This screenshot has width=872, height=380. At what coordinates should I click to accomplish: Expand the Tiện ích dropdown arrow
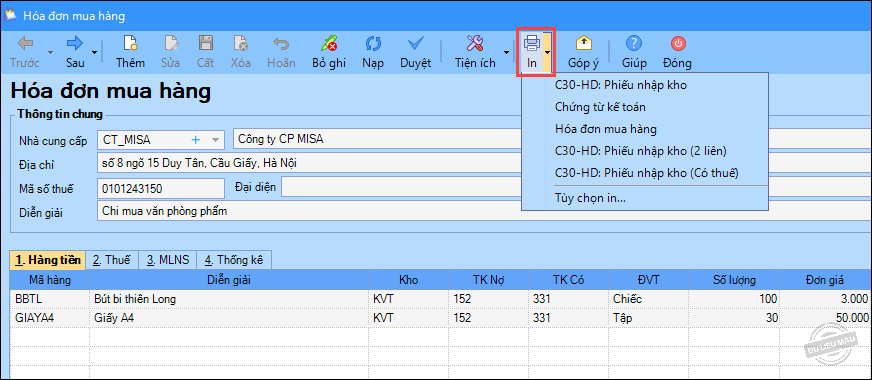point(506,53)
